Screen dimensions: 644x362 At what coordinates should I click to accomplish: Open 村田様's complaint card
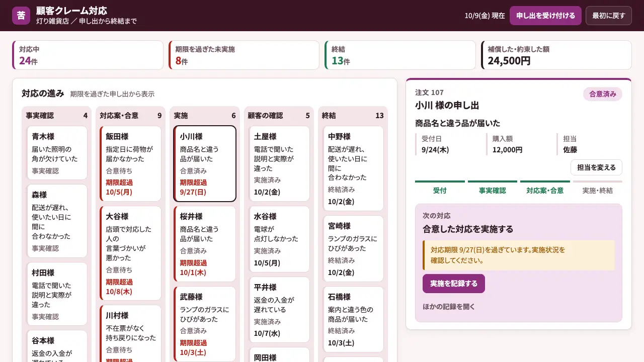(56, 294)
